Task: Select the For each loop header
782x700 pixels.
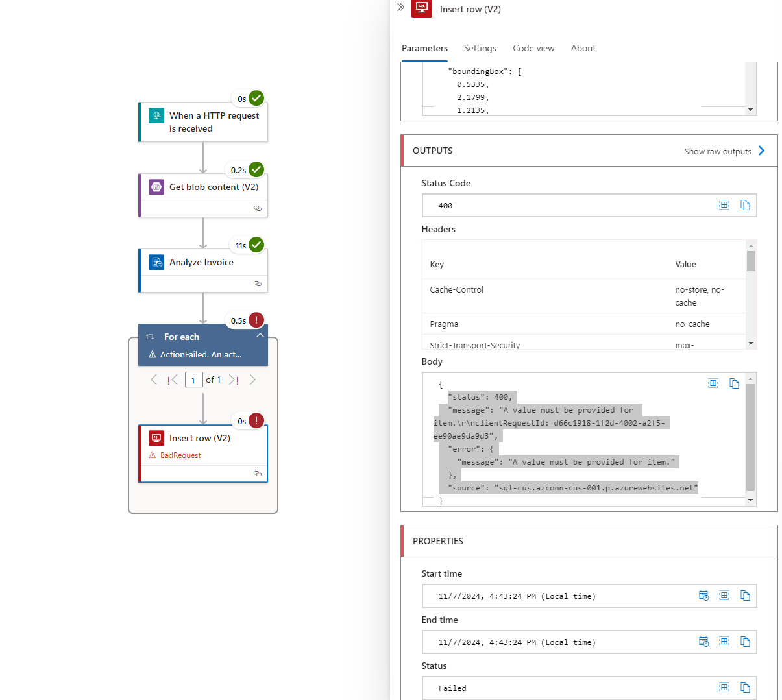Action: [203, 345]
